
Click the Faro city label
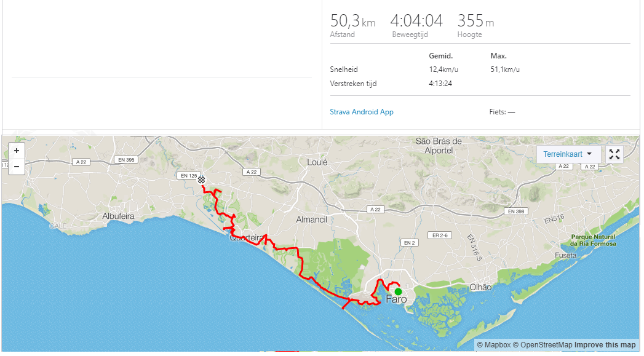[x=396, y=299]
